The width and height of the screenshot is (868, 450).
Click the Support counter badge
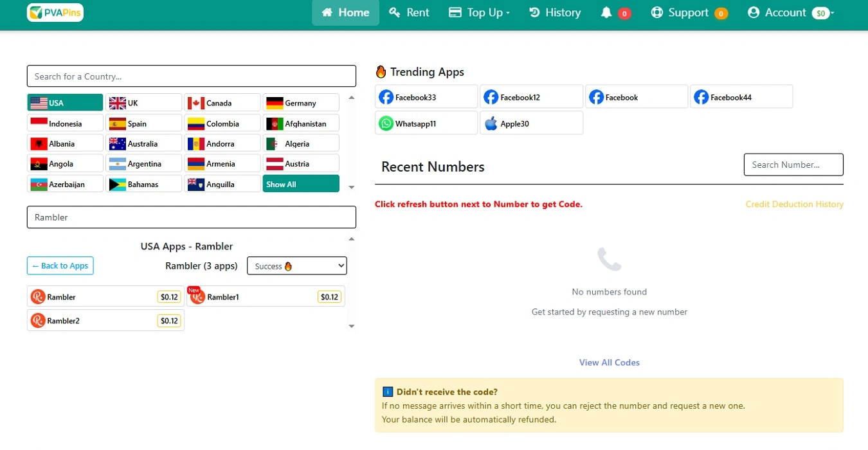tap(721, 13)
